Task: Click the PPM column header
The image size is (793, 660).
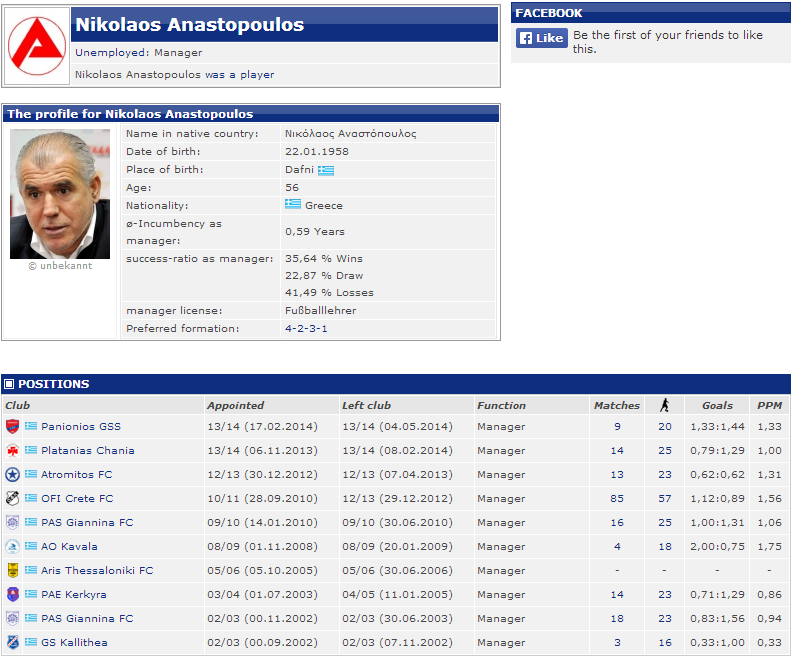Action: pyautogui.click(x=769, y=405)
